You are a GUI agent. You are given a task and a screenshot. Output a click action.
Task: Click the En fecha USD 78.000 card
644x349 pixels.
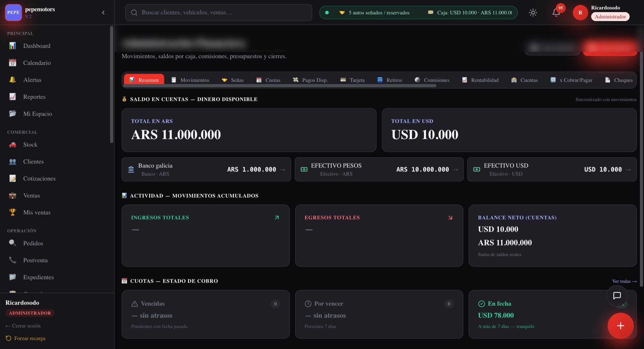[x=552, y=314]
